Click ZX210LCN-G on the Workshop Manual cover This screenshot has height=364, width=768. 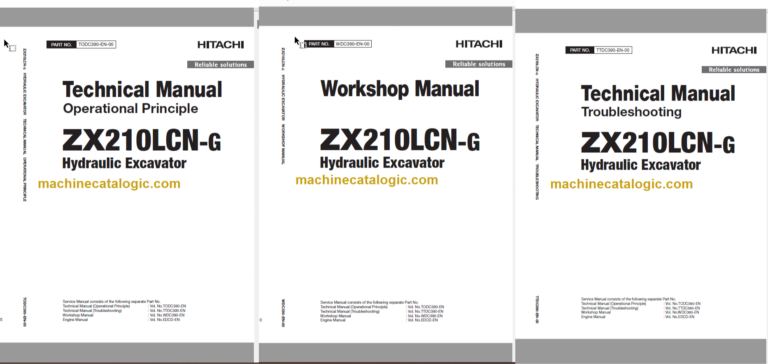400,140
